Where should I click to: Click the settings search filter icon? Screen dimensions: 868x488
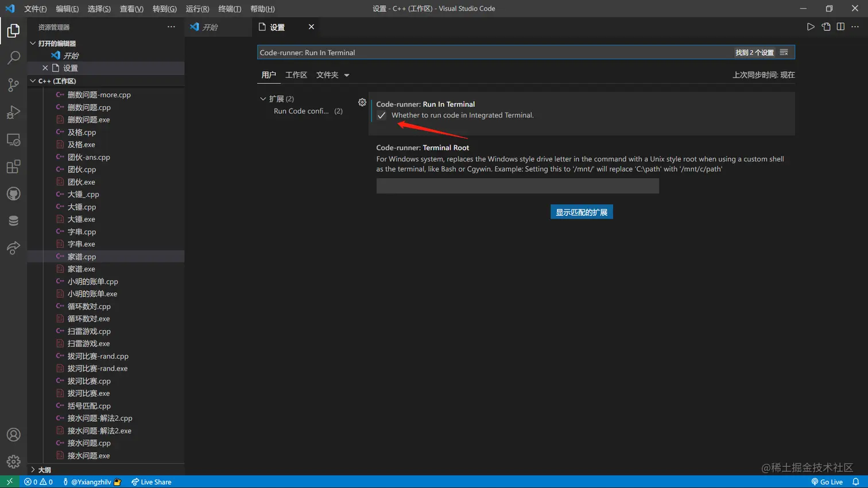[x=784, y=52]
